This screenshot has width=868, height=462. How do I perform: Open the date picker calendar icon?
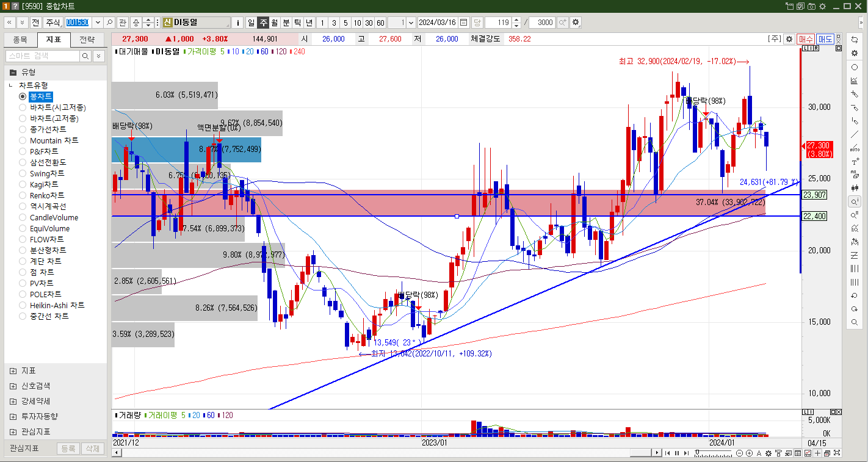click(464, 23)
